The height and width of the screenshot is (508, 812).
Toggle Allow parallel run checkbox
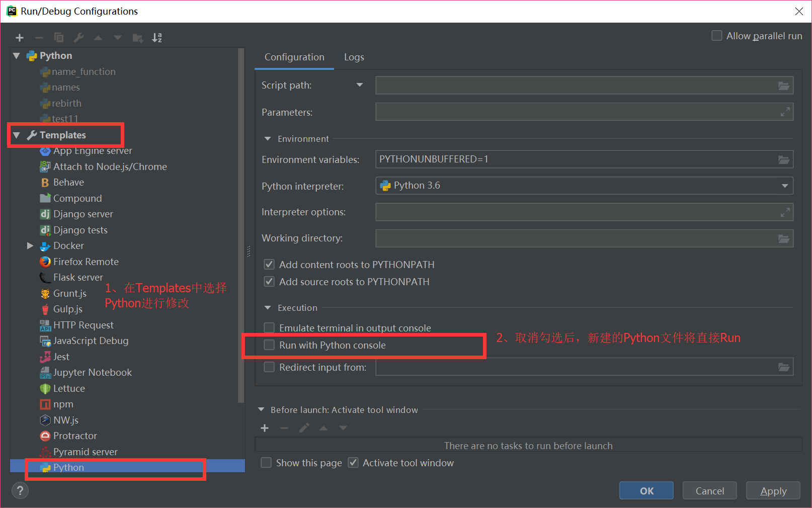tap(717, 36)
